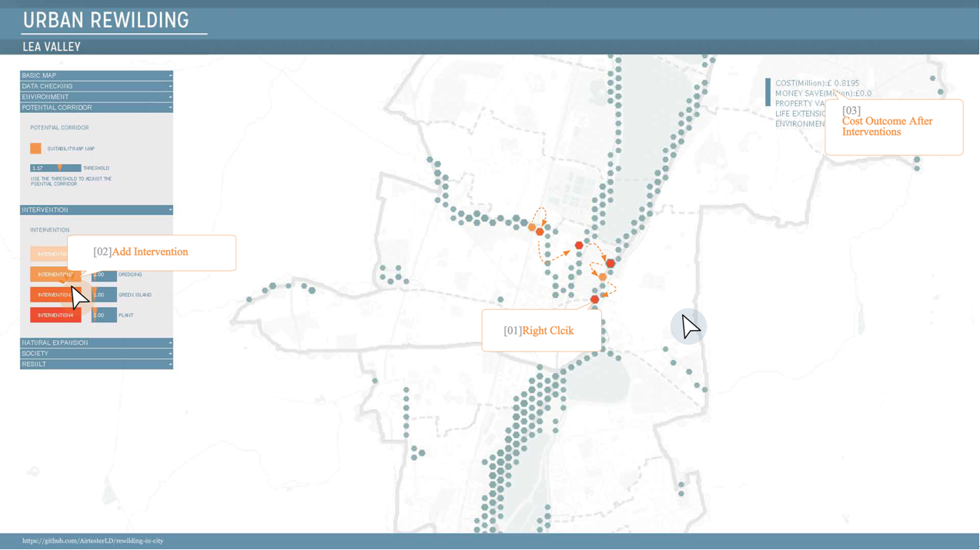The height and width of the screenshot is (550, 980).
Task: Click the Lea Valley subtitle
Action: (52, 47)
